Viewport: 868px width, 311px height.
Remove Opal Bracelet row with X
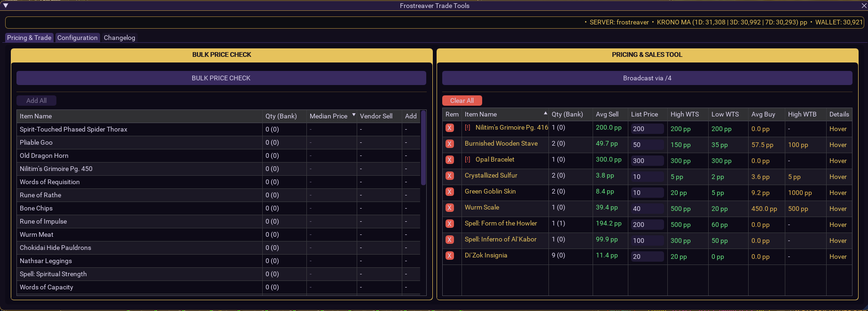tap(450, 160)
